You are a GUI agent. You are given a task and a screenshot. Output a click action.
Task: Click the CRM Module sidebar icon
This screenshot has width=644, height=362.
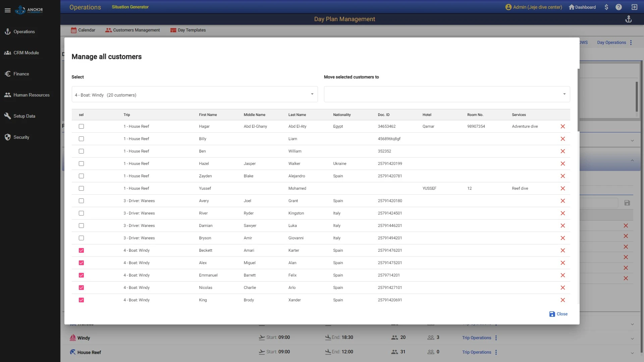point(7,53)
